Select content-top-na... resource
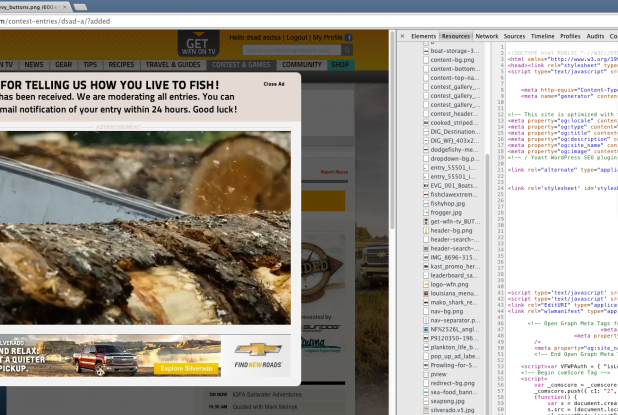 click(452, 78)
